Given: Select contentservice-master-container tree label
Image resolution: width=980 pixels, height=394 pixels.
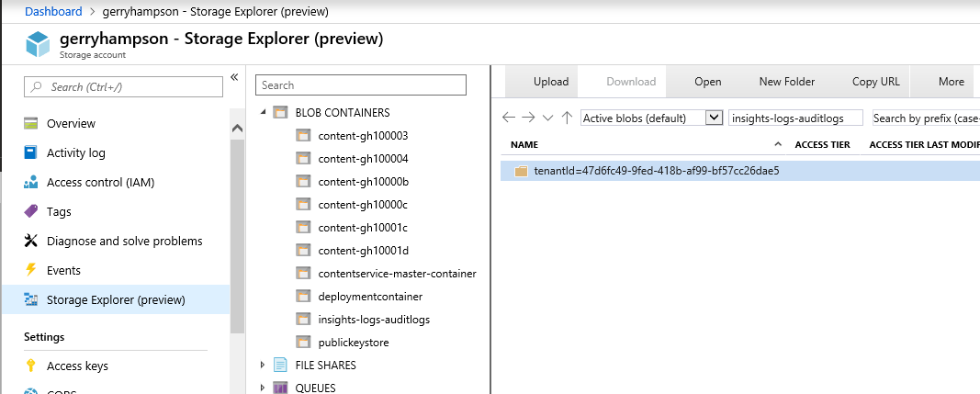Looking at the screenshot, I should click(397, 274).
